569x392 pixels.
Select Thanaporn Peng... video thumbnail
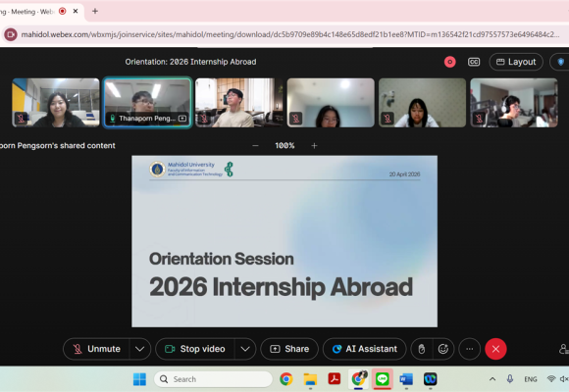coord(147,103)
